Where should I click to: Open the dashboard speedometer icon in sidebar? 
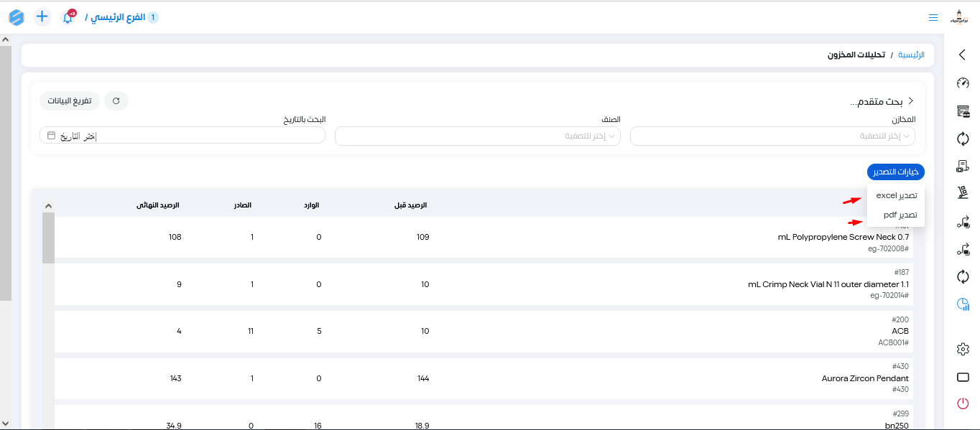point(963,83)
